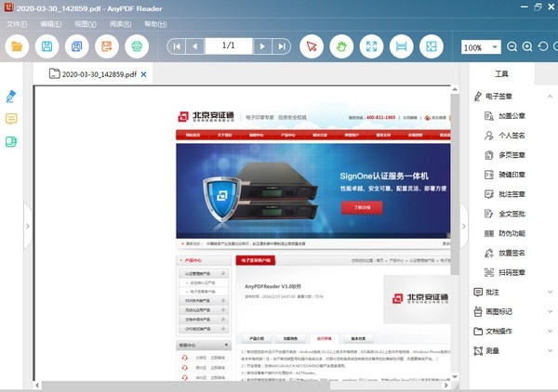558x392 pixels.
Task: Jump to the last page
Action: pos(282,46)
